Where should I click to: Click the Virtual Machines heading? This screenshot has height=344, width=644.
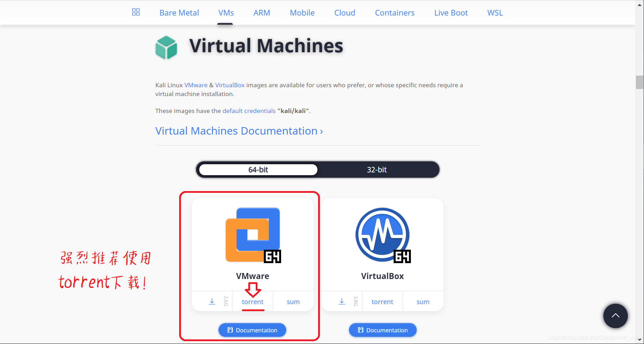click(x=266, y=46)
